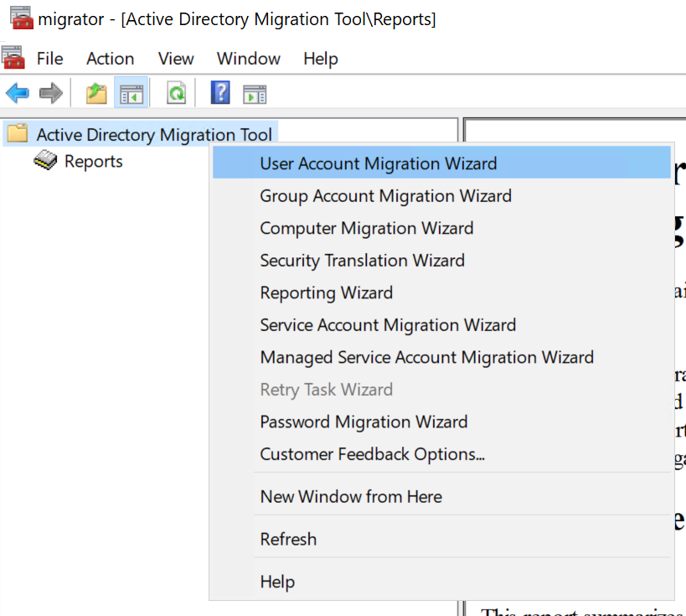686x616 pixels.
Task: Toggle the Show/Hide Console Tree icon
Action: (x=132, y=94)
